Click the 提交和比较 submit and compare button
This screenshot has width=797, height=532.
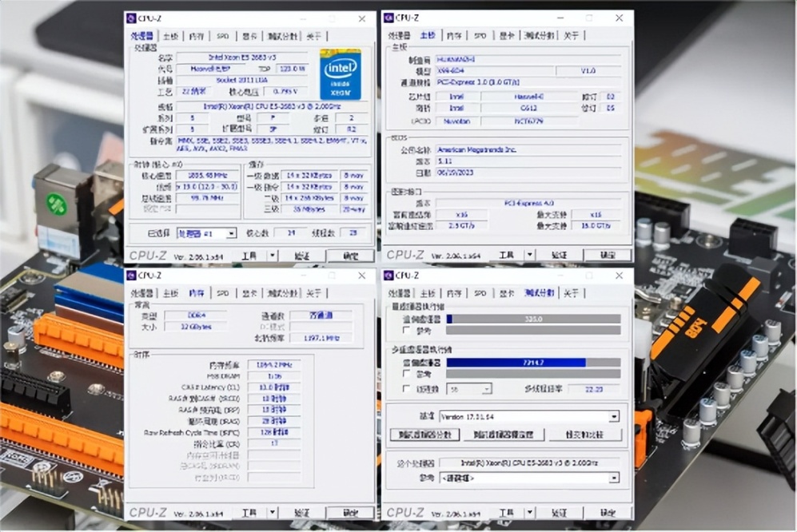[x=584, y=435]
